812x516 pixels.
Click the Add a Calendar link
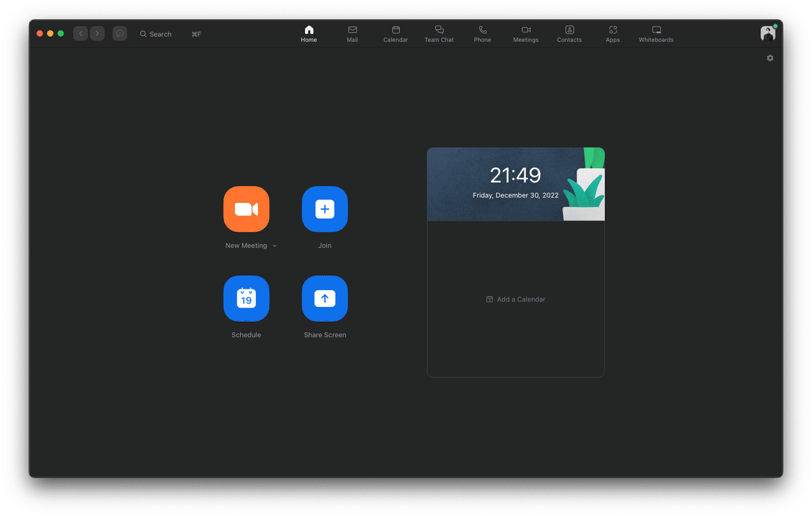point(516,299)
